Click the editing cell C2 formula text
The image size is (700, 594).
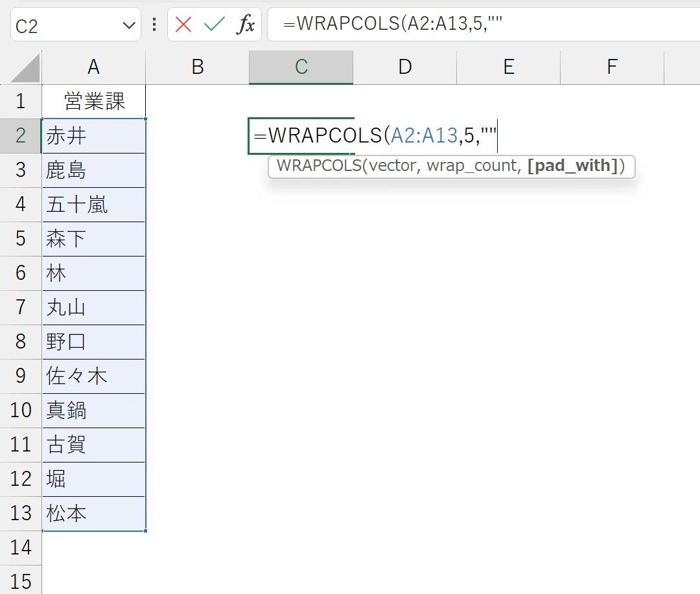[375, 135]
